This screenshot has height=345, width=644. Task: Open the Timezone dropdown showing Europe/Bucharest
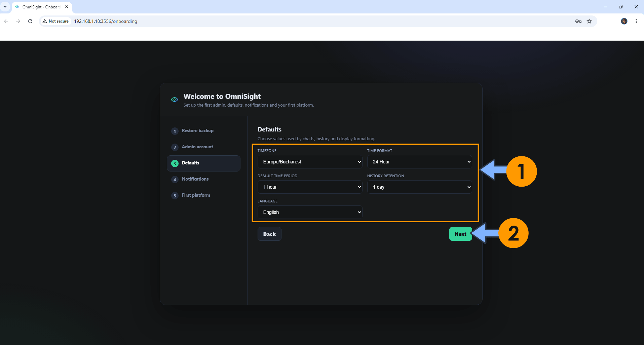coord(310,162)
